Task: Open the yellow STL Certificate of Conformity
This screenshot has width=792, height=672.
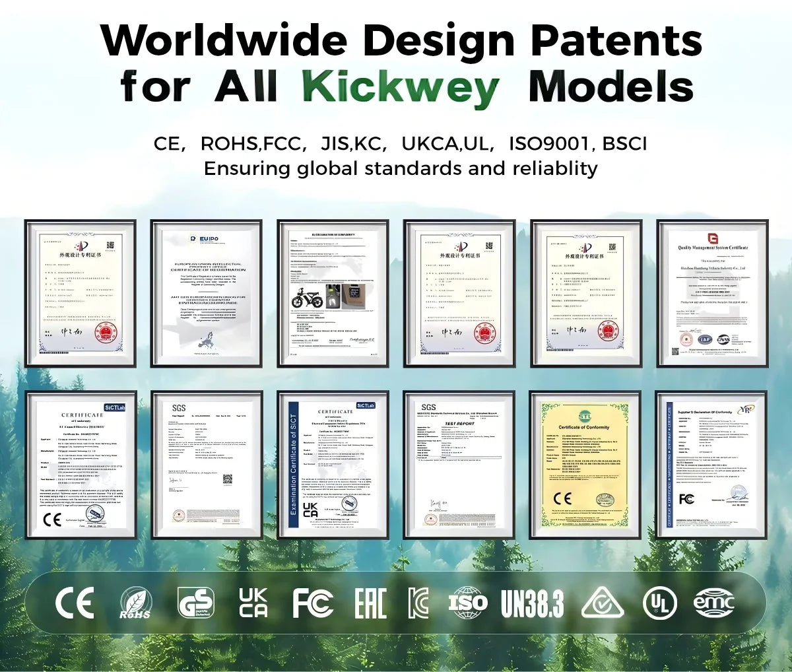Action: (x=585, y=465)
